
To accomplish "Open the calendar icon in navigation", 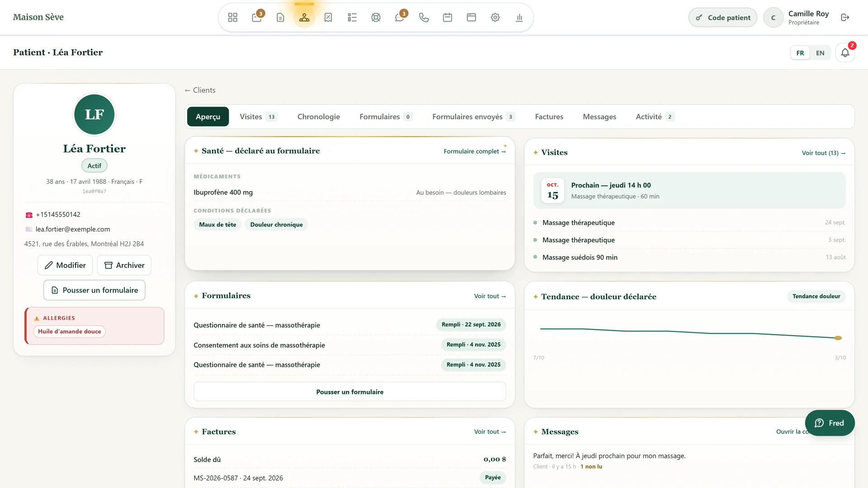I will (448, 18).
